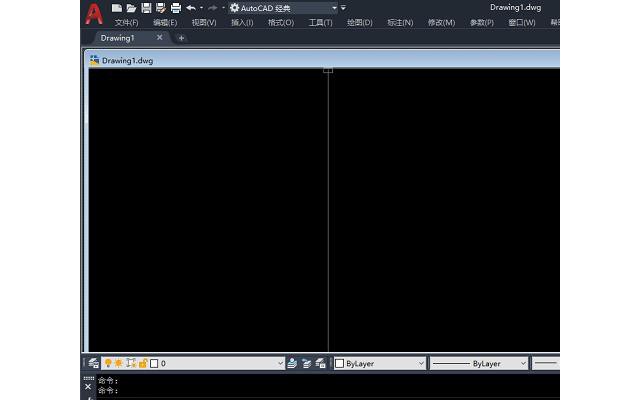The image size is (640, 400).
Task: Expand the redo history dropdown arrow
Action: [x=223, y=8]
